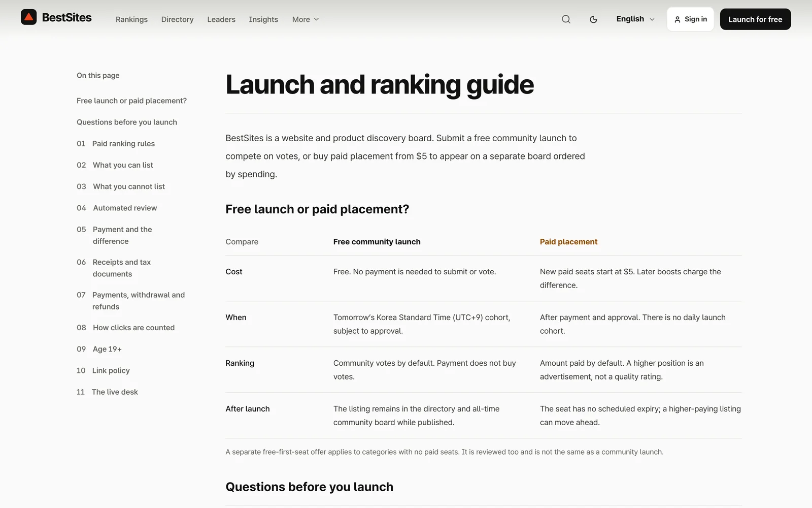Viewport: 812px width, 508px height.
Task: Click the 'Amount paid by default' cell
Action: pos(622,370)
